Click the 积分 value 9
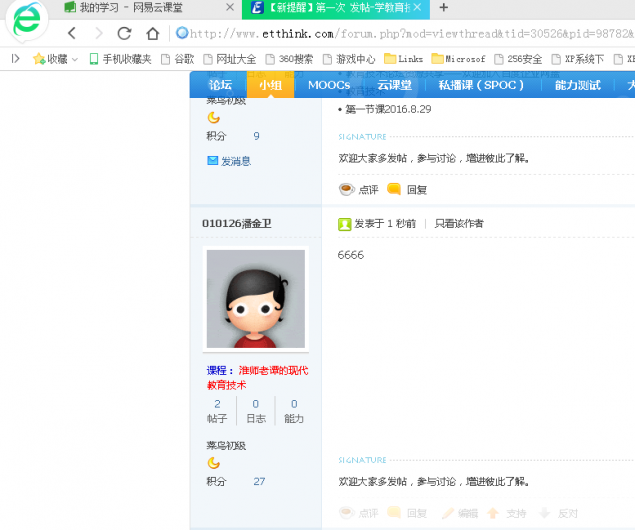The image size is (635, 530). click(x=256, y=136)
